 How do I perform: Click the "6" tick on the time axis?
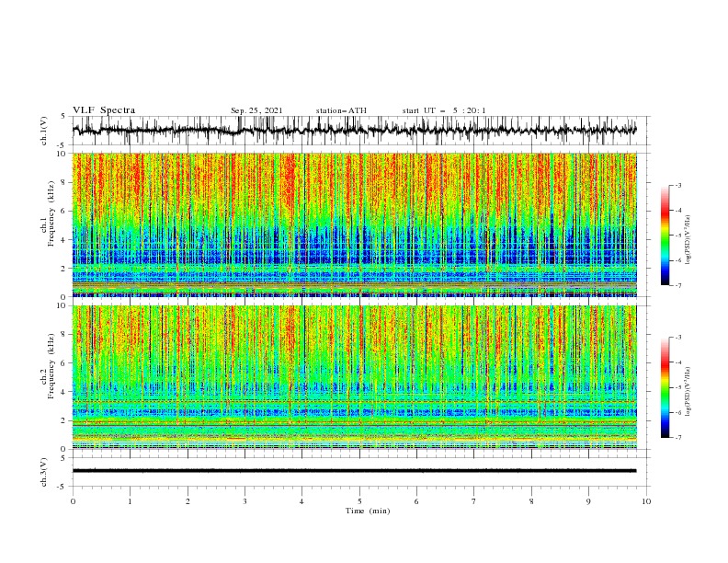[416, 501]
